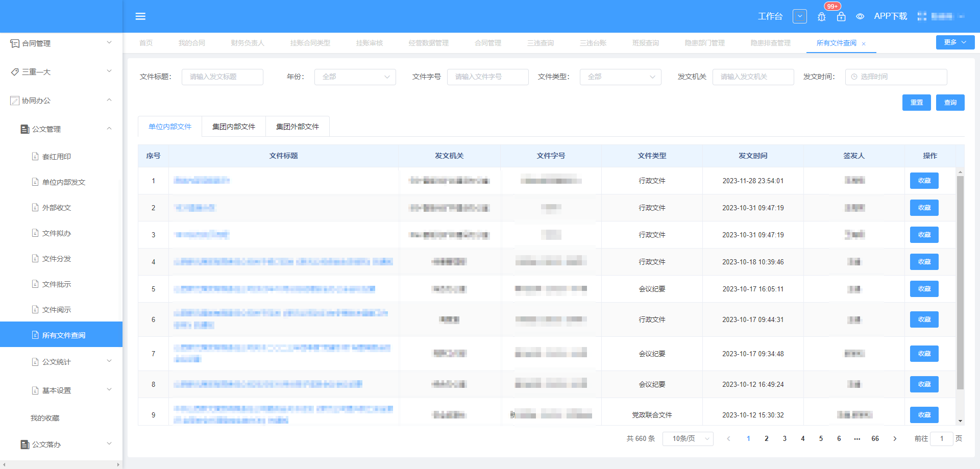Open the 年份 dropdown
The width and height of the screenshot is (980, 469).
coord(355,77)
